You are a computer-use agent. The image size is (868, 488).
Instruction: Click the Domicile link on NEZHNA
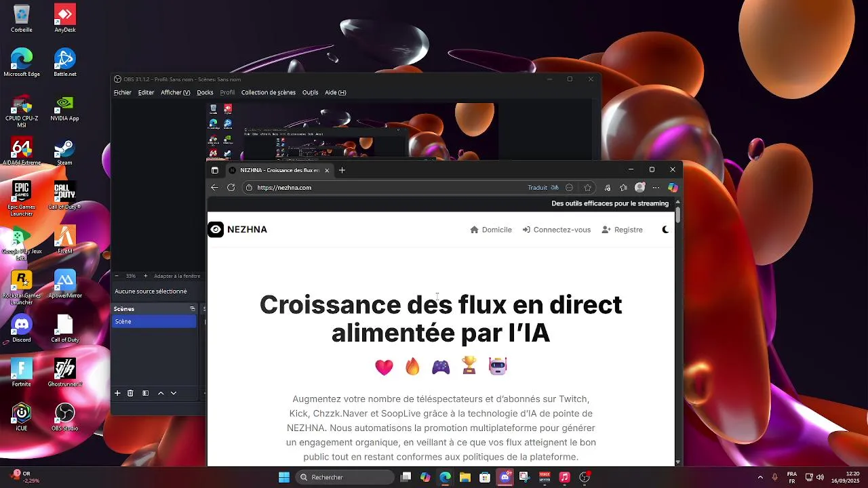[491, 230]
